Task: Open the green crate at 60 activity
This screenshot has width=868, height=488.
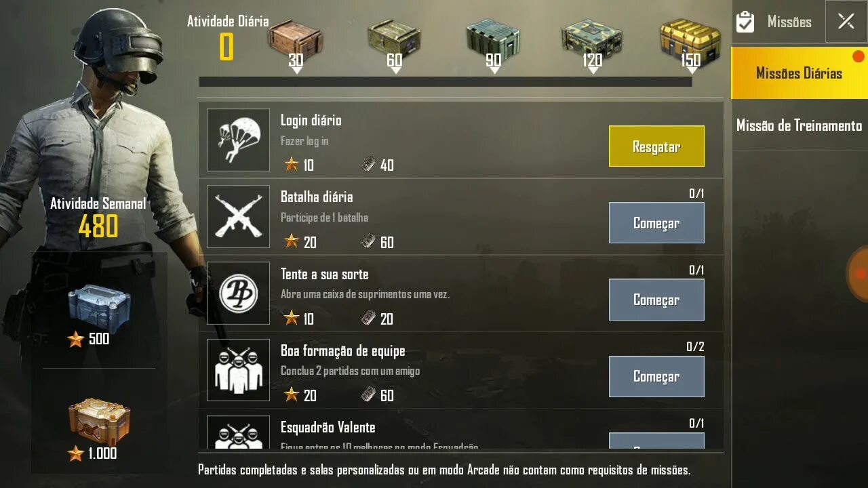Action: click(x=394, y=40)
